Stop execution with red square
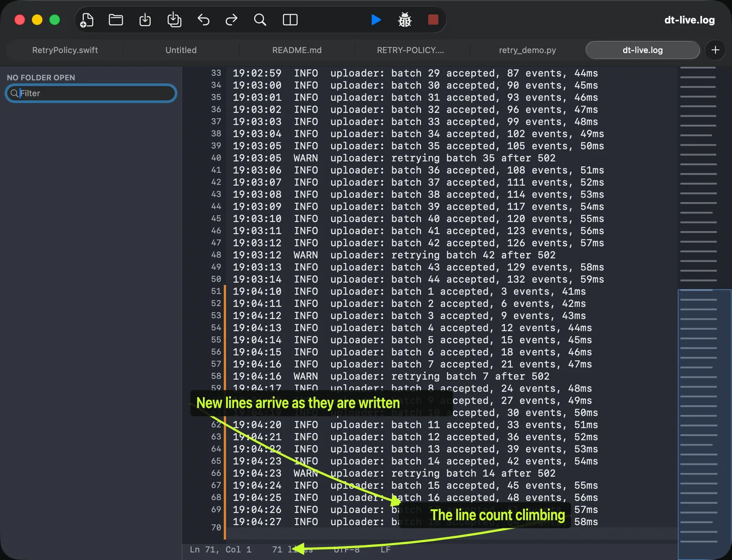 pos(433,20)
